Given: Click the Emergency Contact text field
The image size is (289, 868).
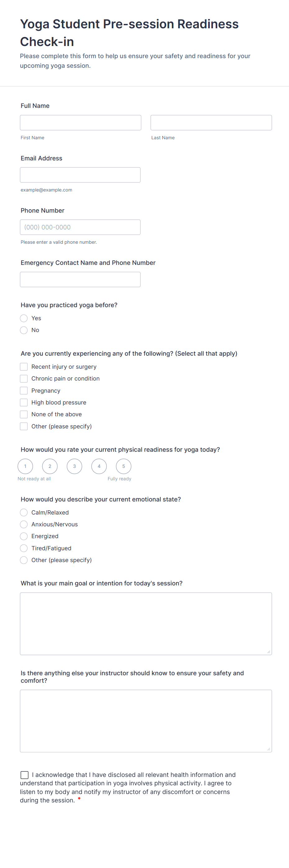Looking at the screenshot, I should (x=80, y=279).
